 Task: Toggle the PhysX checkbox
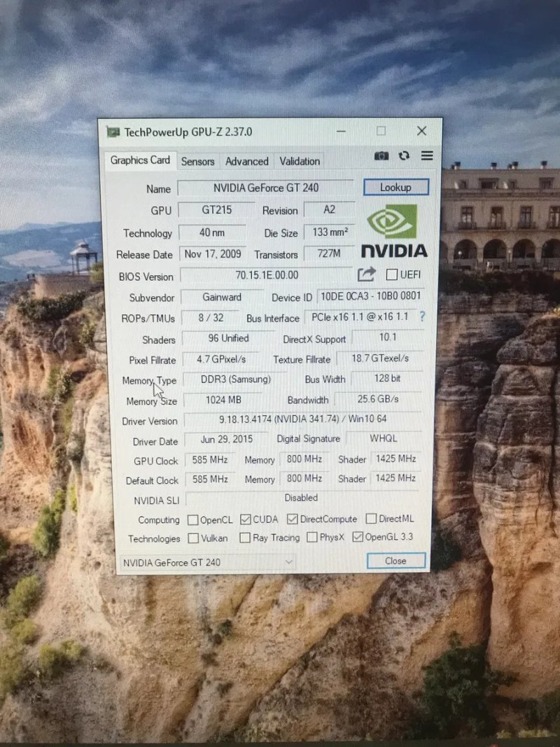[x=312, y=538]
